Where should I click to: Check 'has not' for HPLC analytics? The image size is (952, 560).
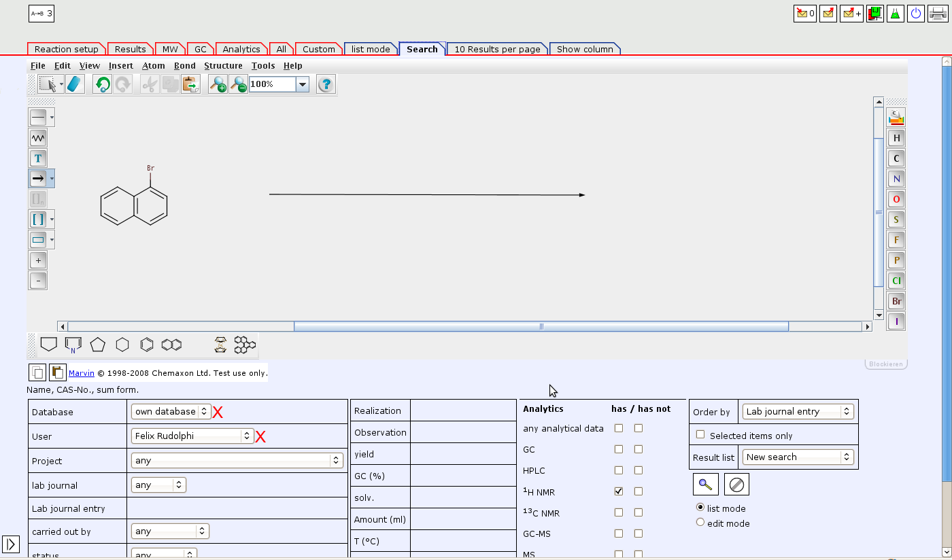[639, 470]
